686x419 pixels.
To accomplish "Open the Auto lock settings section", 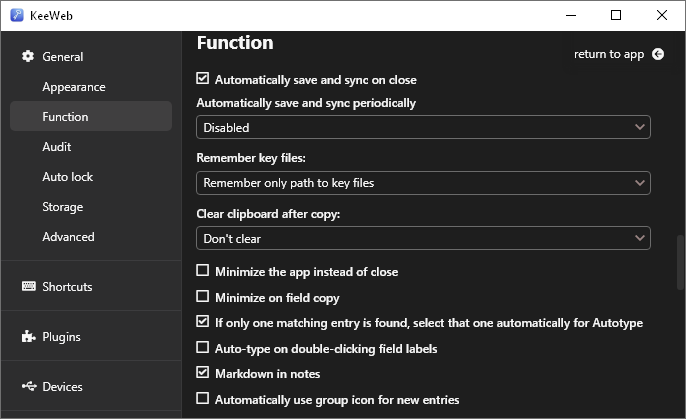I will pyautogui.click(x=68, y=177).
